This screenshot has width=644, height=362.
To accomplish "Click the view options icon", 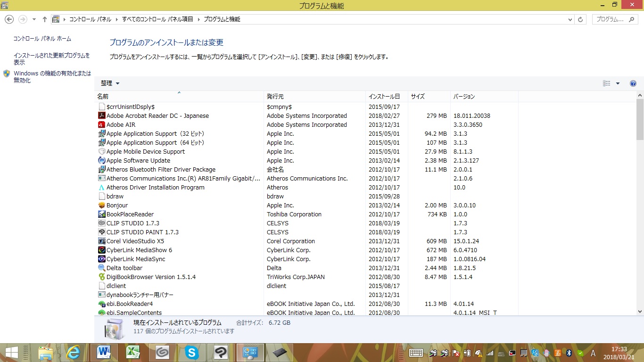I will tap(607, 83).
